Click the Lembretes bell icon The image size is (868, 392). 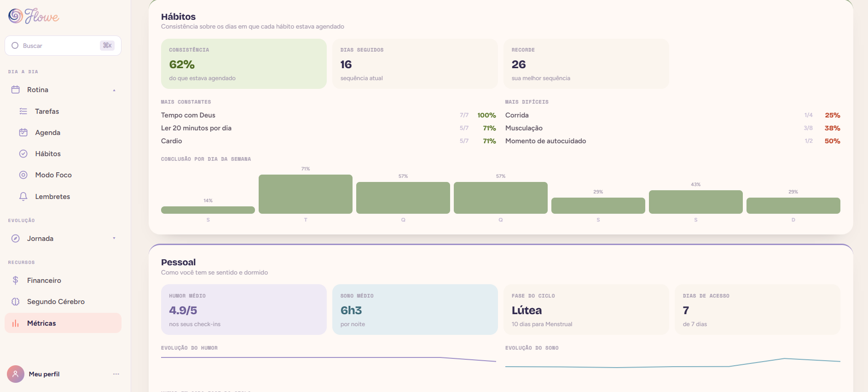point(23,197)
